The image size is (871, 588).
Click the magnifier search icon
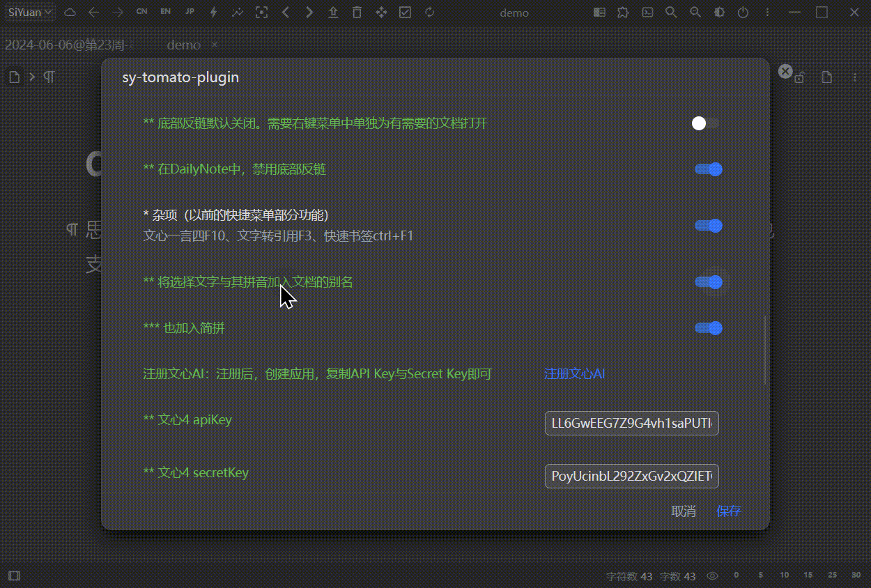tap(671, 13)
